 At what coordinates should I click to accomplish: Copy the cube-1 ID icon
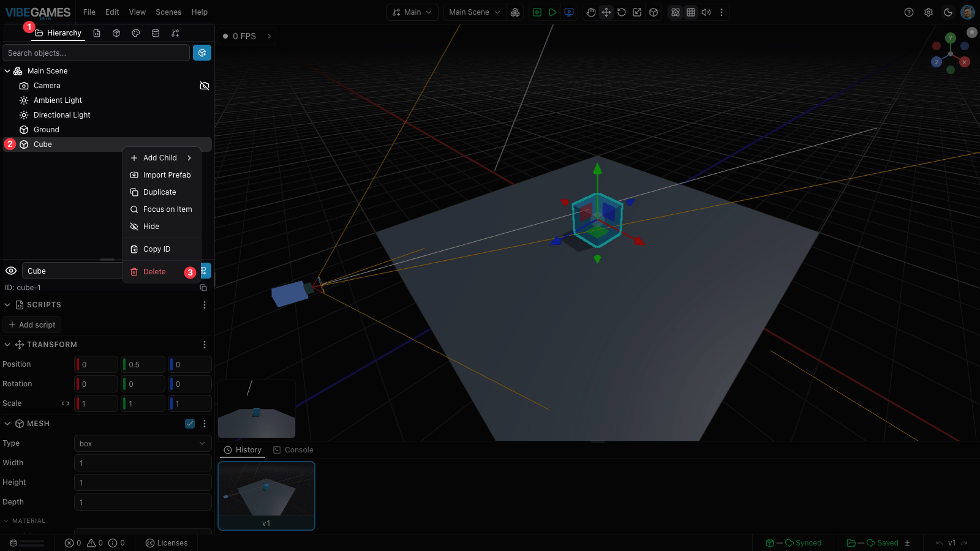(x=203, y=288)
